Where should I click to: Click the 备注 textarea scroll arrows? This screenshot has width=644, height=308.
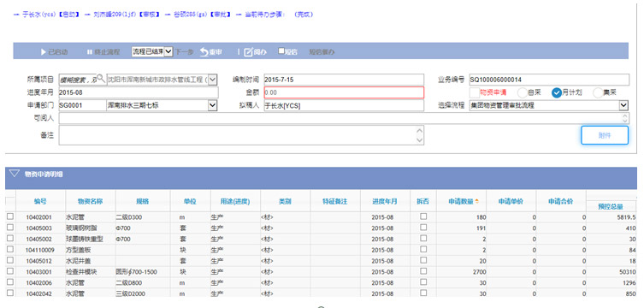pos(419,135)
